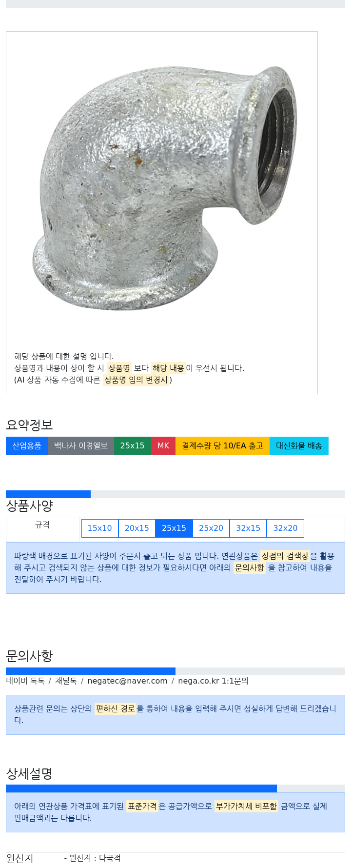The image size is (351, 868).
Task: Click the 상세설명 section heading
Action: 29,773
